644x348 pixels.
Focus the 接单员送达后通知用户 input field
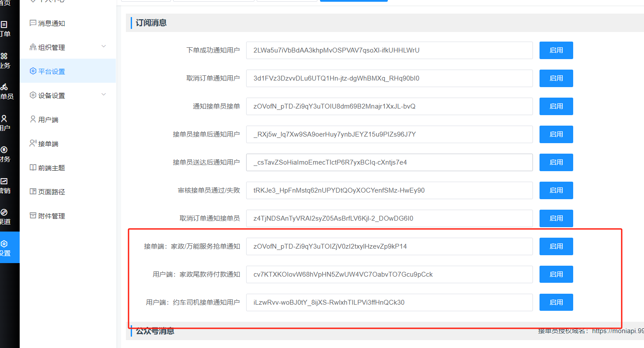click(x=390, y=162)
